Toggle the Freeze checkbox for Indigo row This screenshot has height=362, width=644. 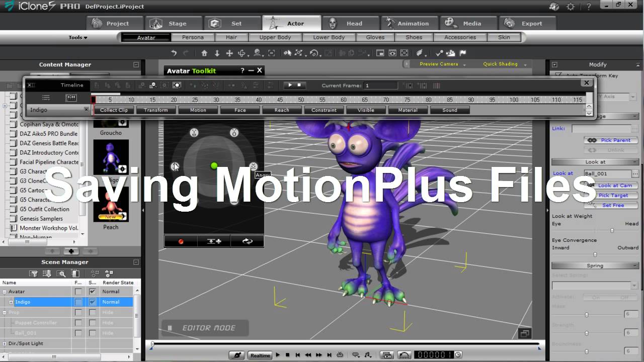click(x=78, y=302)
